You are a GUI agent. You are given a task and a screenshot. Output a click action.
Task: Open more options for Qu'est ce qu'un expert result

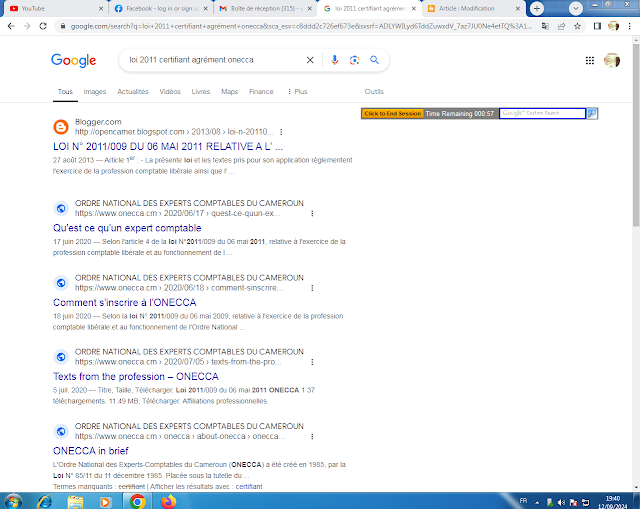coord(312,213)
